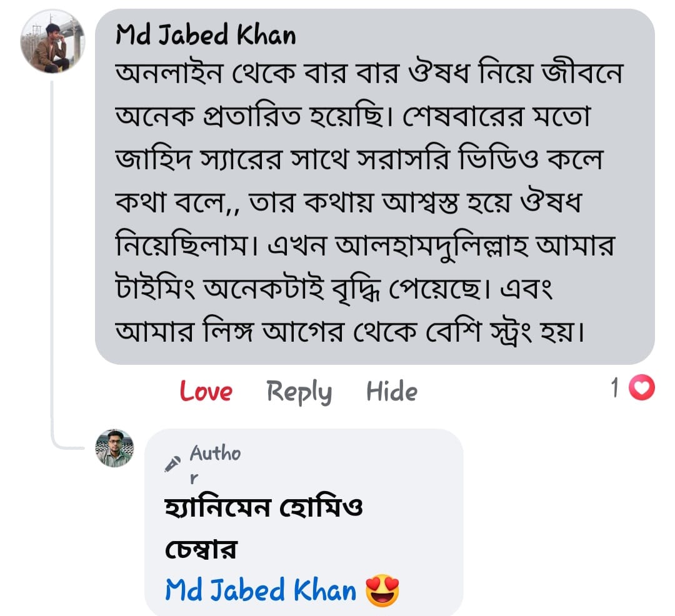Click the word জাহিদ in the comment

click(x=157, y=161)
